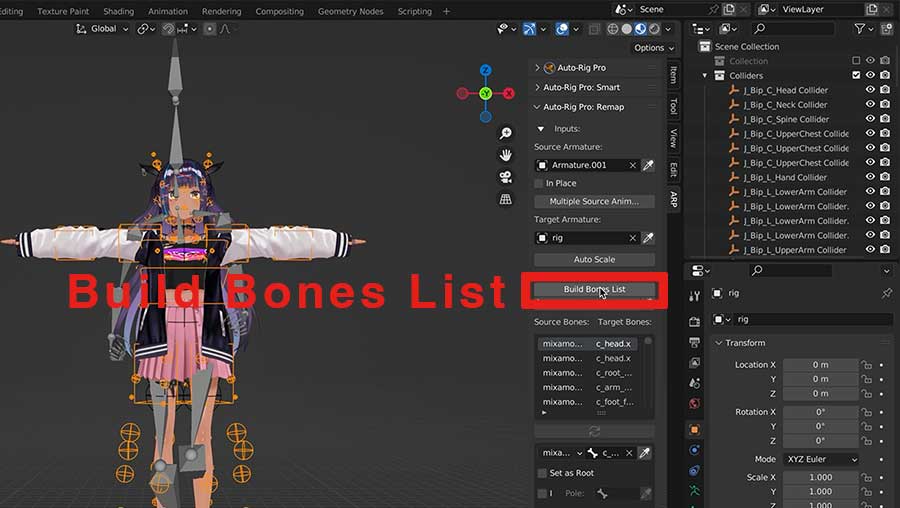
Task: Open the Item sidebar tab
Action: pos(674,75)
